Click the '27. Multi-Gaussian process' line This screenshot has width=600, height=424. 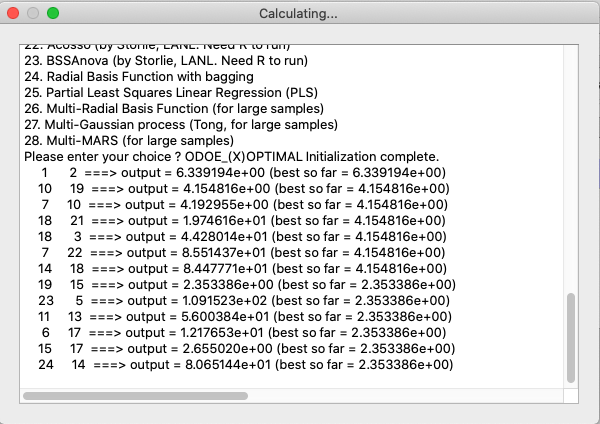(181, 125)
